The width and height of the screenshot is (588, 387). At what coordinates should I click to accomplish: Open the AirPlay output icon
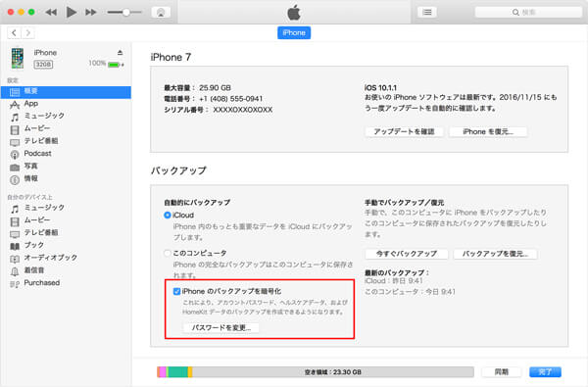[x=161, y=13]
